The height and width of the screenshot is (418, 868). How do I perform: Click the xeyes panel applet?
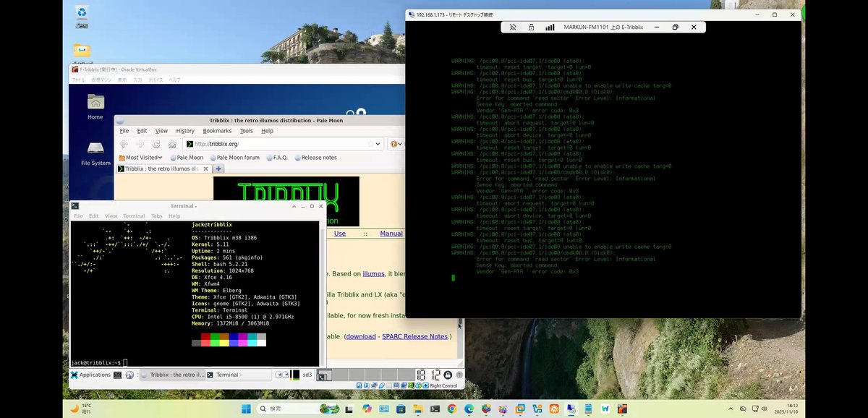[x=282, y=375]
